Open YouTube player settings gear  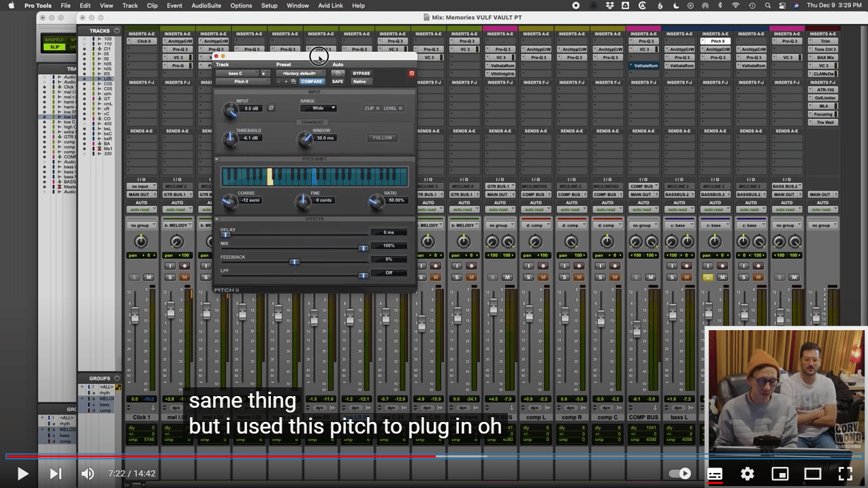point(748,474)
